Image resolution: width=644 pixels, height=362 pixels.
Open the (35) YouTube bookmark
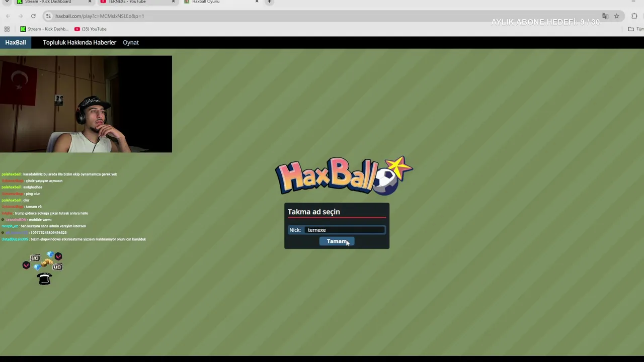[91, 29]
